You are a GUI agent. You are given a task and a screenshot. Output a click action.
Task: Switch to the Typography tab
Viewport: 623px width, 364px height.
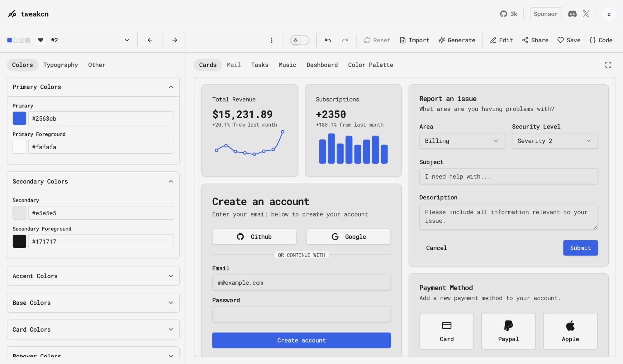tap(60, 65)
